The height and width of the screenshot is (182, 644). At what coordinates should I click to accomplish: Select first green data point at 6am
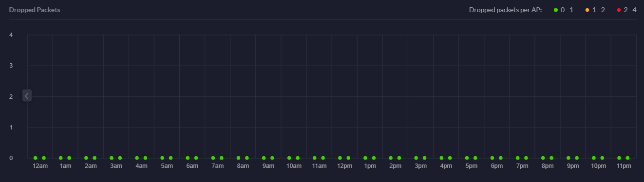[188, 158]
